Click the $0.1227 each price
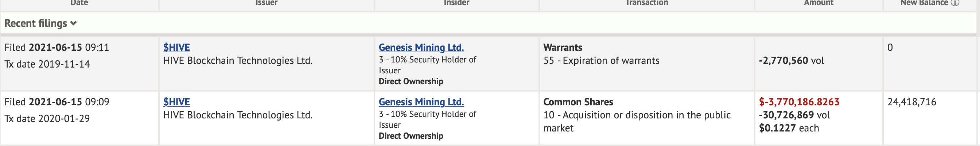This screenshot has width=980, height=146. [789, 128]
